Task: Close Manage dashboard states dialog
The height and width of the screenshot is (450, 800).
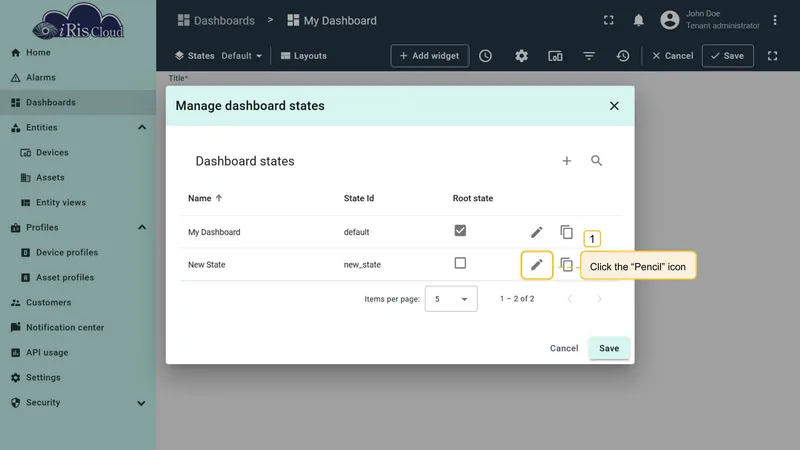Action: pos(614,106)
